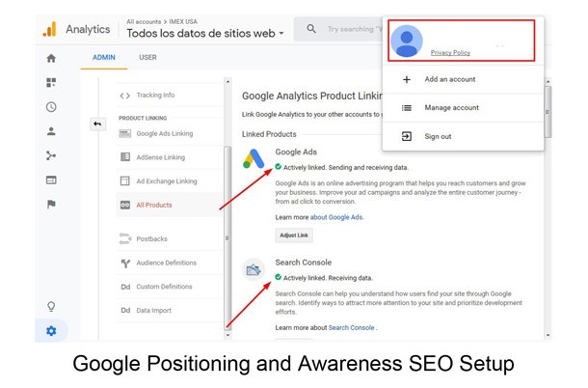588x388 pixels.
Task: Click the search field in header
Action: [x=339, y=29]
